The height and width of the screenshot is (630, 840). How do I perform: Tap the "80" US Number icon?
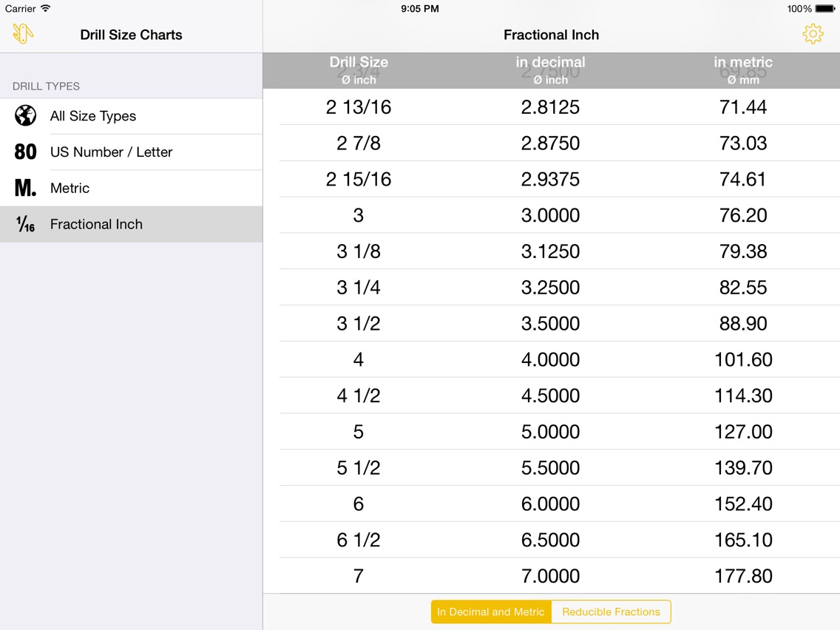click(24, 152)
